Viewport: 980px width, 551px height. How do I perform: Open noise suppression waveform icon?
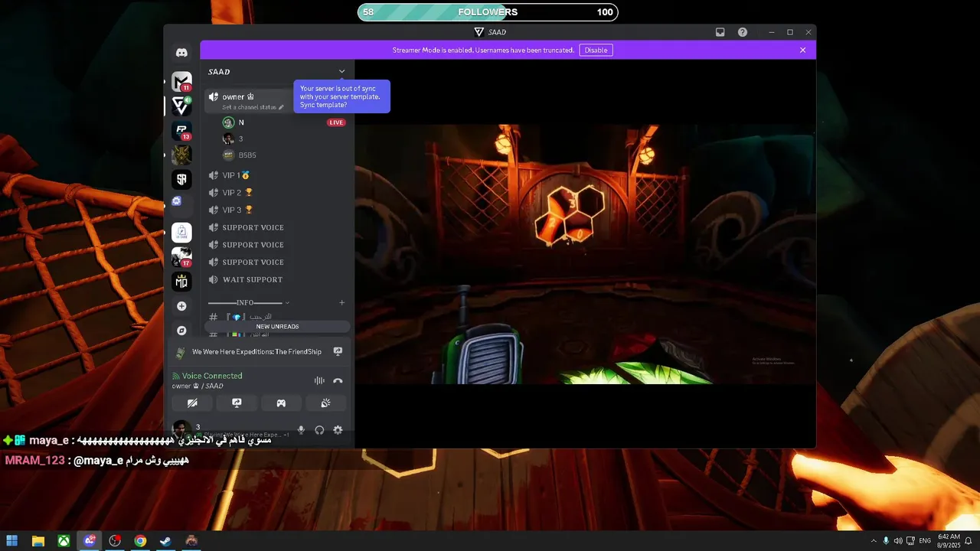pyautogui.click(x=319, y=380)
